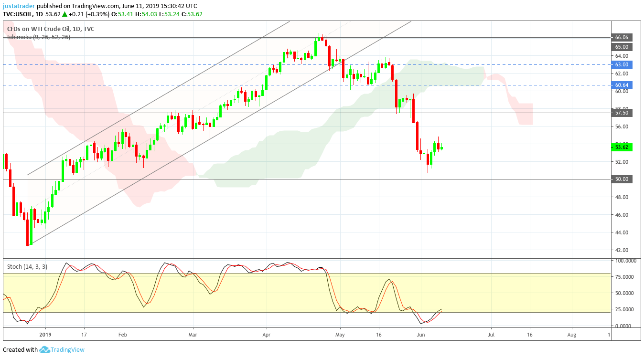
Task: Click the 100.0000 Stochastic axis value
Action: pos(627,261)
